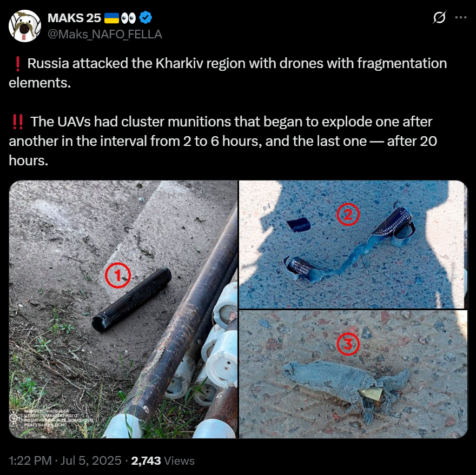Open MAKS 25 profile avatar
This screenshot has height=475, width=476.
tap(25, 26)
